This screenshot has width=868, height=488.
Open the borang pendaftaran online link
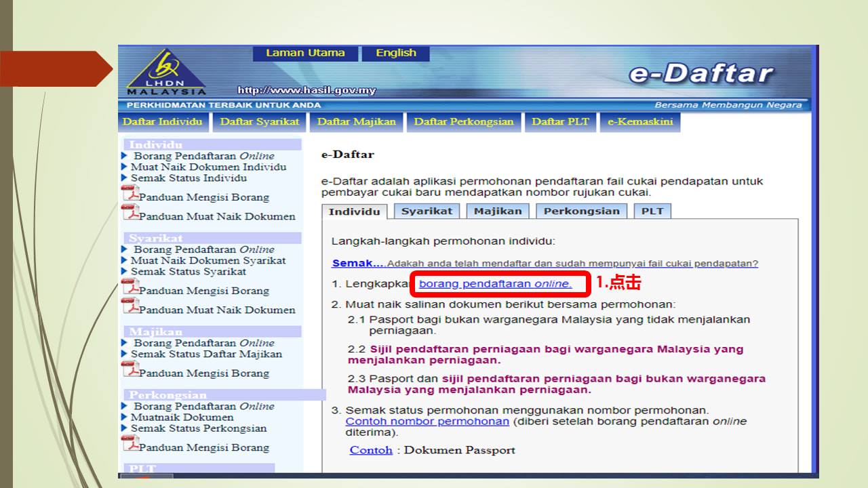pyautogui.click(x=495, y=284)
